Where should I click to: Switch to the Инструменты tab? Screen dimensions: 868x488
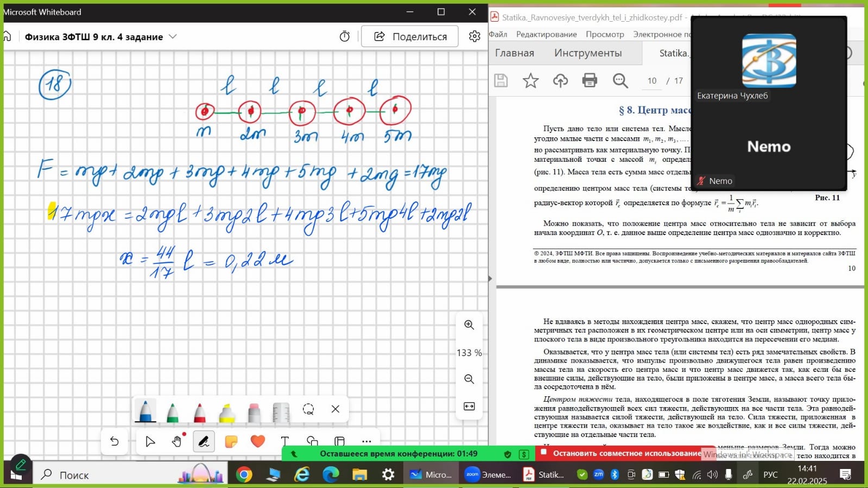pyautogui.click(x=588, y=53)
